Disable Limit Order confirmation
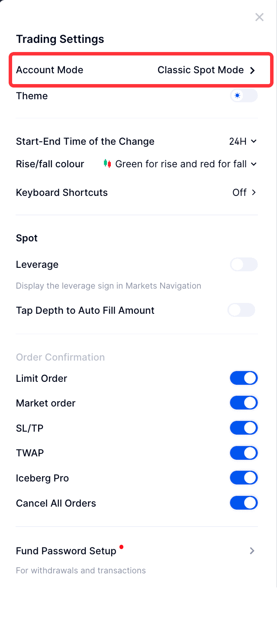 click(244, 378)
